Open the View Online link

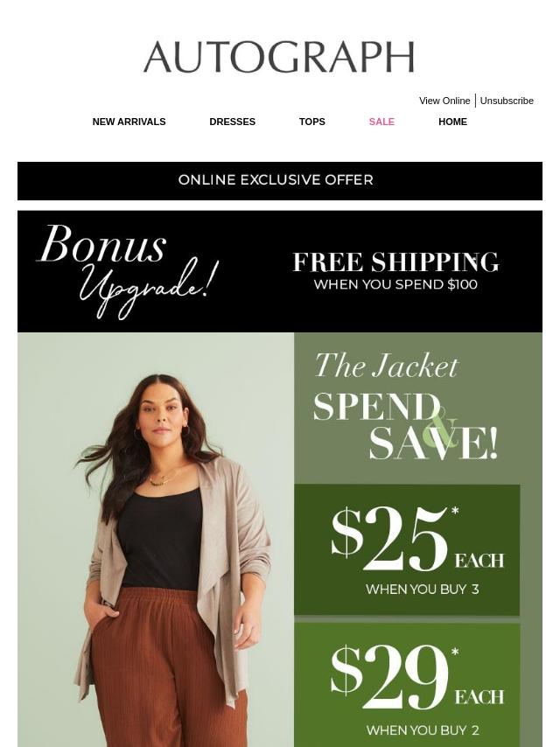pyautogui.click(x=444, y=101)
